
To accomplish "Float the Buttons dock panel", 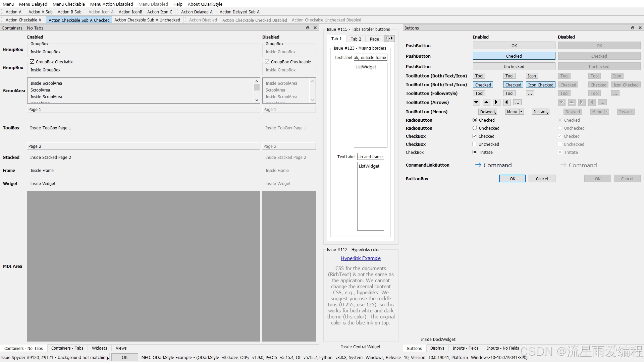I will tap(633, 28).
